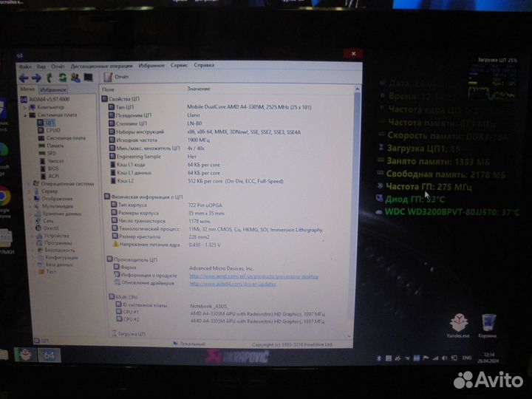Select the Память tree item

point(51,146)
